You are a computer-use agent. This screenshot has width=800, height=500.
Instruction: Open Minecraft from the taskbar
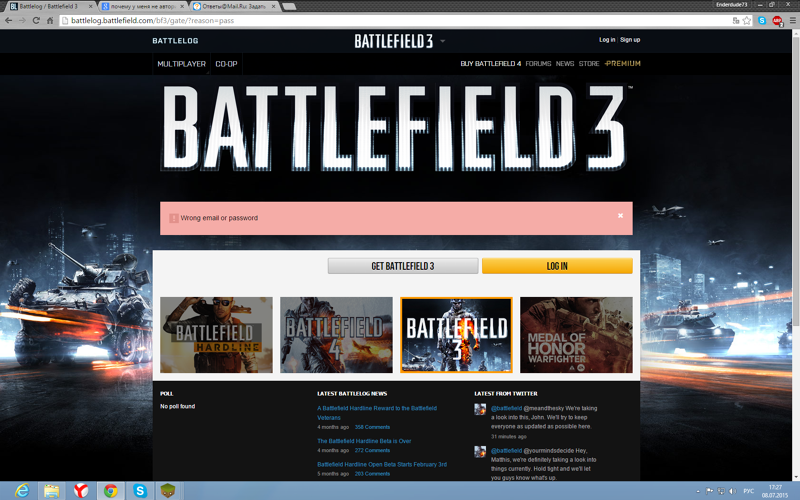(x=168, y=491)
